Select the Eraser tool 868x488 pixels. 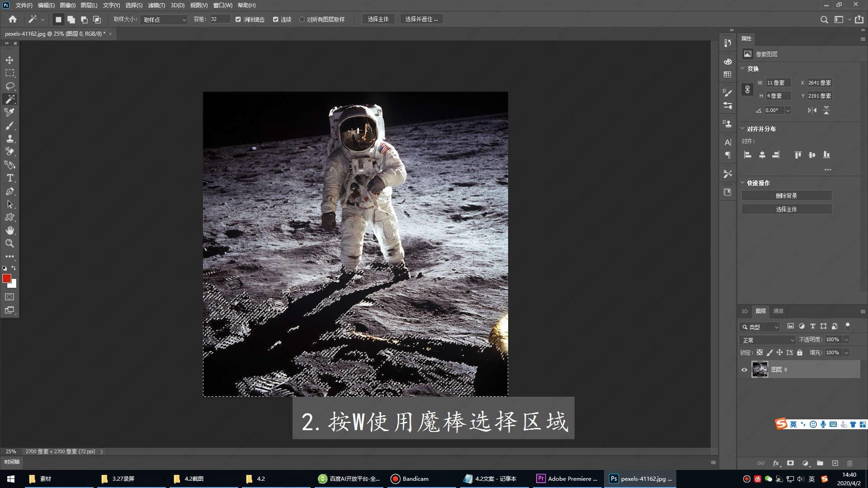click(x=9, y=152)
